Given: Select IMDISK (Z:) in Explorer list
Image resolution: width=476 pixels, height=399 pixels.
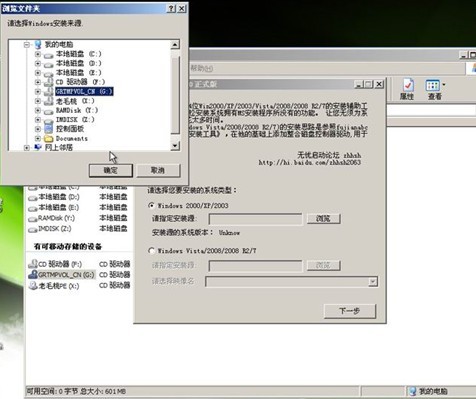Looking at the screenshot, I should 54,229.
